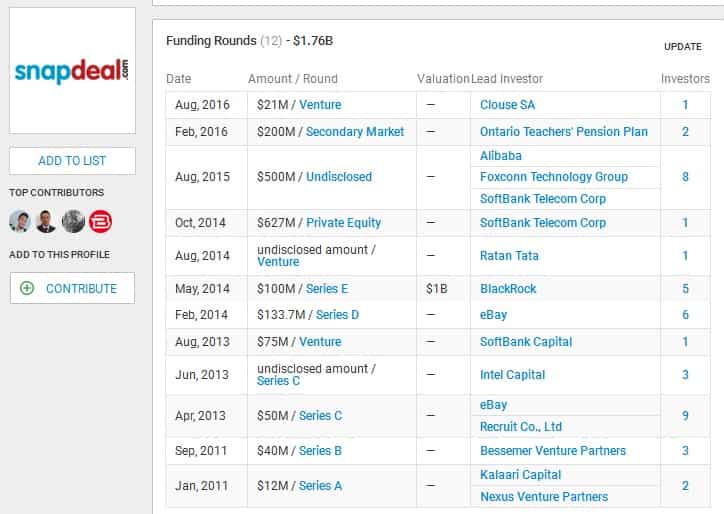Open the Nexus Venture Partners link
Viewport: 724px width, 514px height.
pos(544,497)
